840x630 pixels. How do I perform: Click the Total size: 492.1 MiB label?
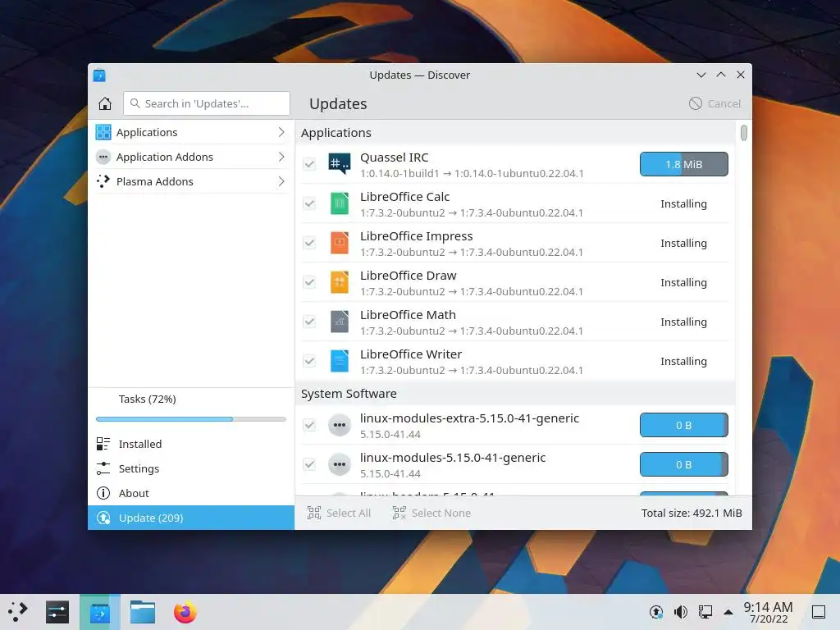pyautogui.click(x=692, y=514)
